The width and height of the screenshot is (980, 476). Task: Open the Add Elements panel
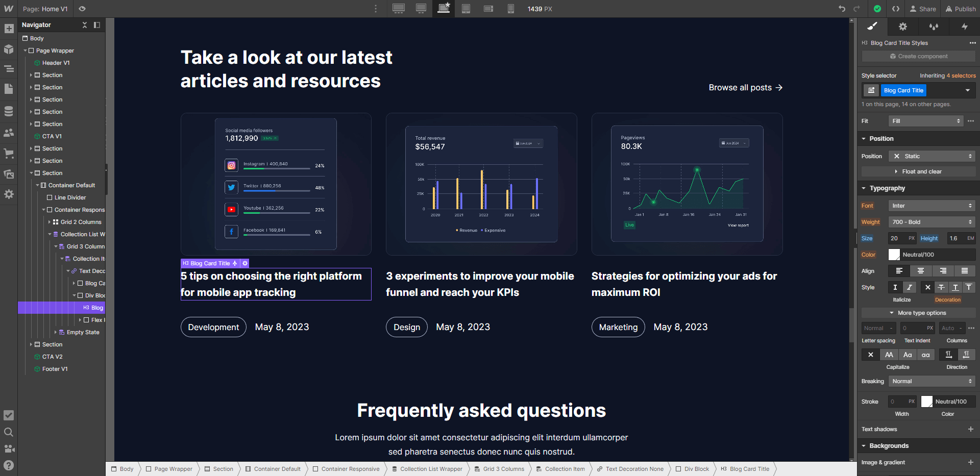coord(8,29)
